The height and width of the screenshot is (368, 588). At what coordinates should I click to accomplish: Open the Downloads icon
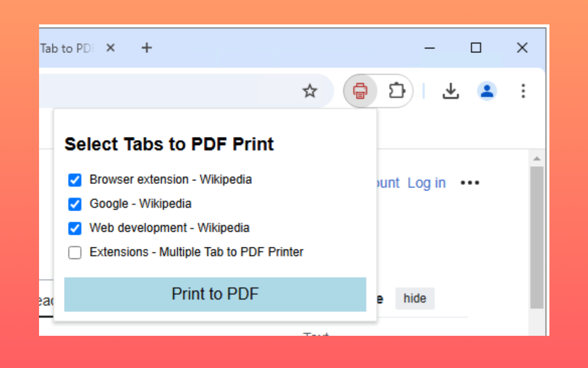click(451, 91)
